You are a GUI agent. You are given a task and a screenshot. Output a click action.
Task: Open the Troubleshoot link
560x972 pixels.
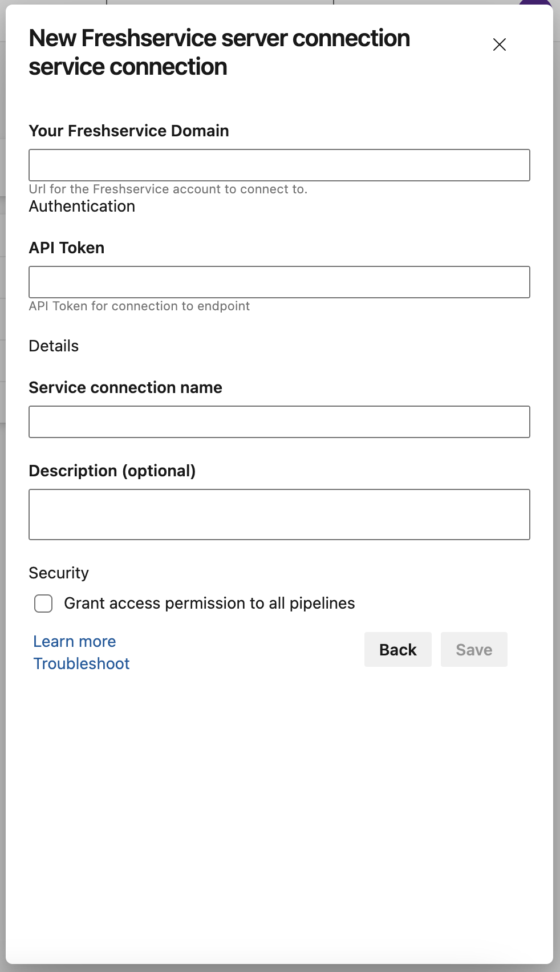pos(82,663)
